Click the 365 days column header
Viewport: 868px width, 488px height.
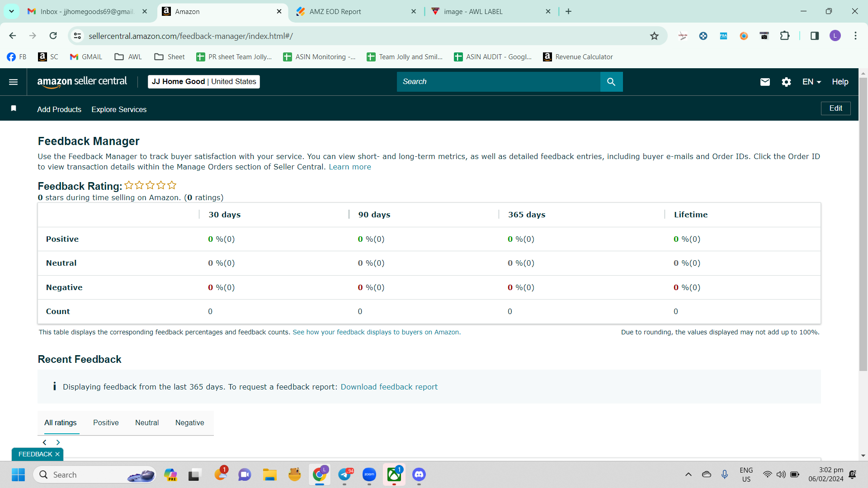pos(527,215)
